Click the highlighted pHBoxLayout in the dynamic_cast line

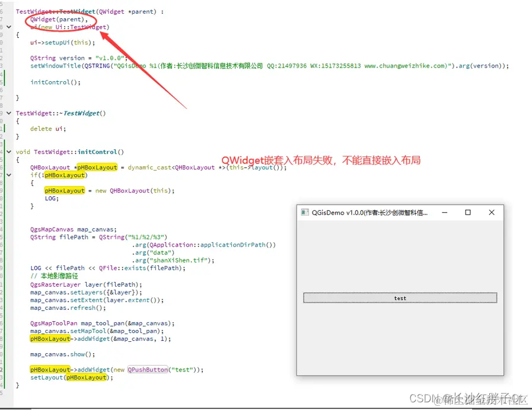coord(97,168)
